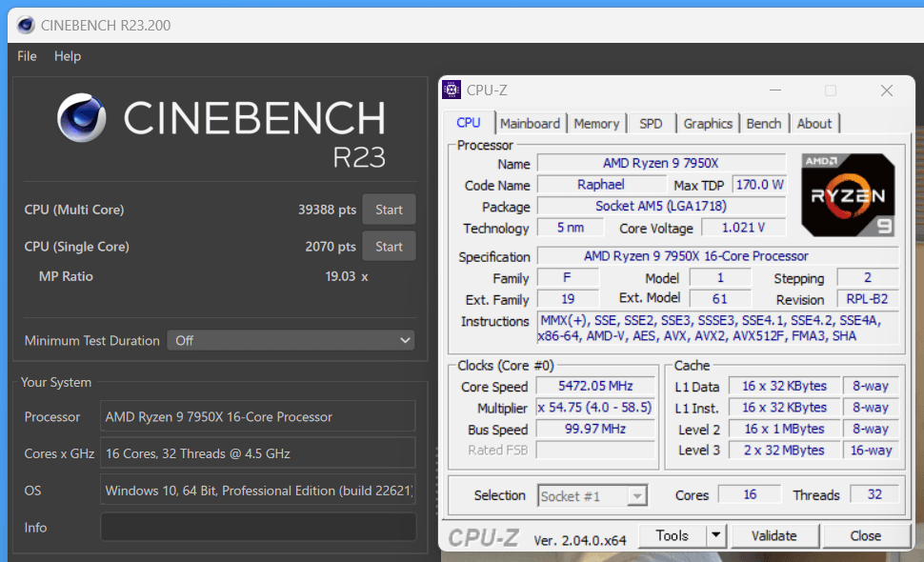Switch to the Memory tab
924x562 pixels.
click(596, 123)
